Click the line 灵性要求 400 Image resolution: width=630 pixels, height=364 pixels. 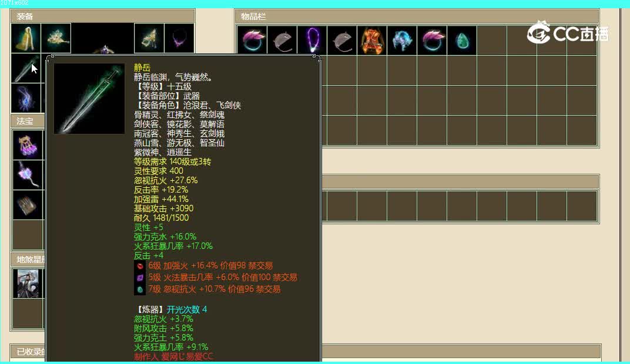158,171
